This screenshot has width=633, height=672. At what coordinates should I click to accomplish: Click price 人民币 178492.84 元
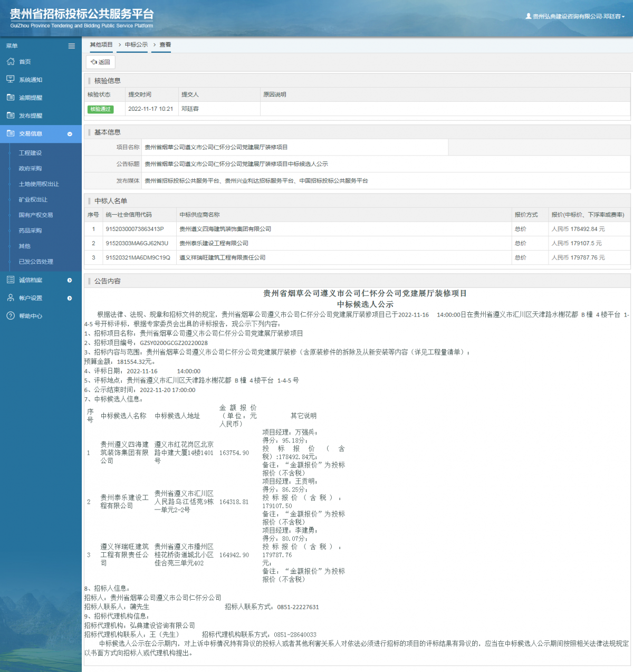[x=578, y=229]
